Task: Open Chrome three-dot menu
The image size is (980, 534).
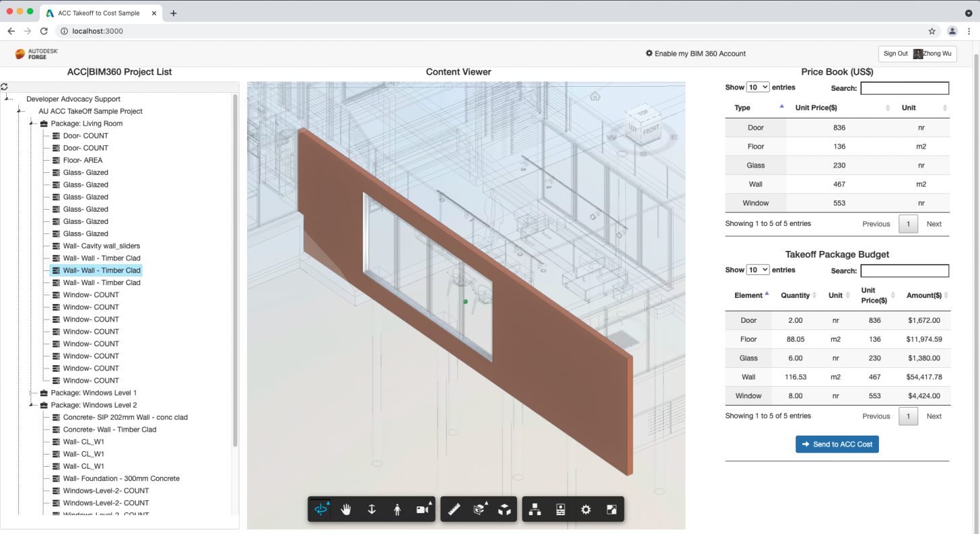Action: pos(969,31)
